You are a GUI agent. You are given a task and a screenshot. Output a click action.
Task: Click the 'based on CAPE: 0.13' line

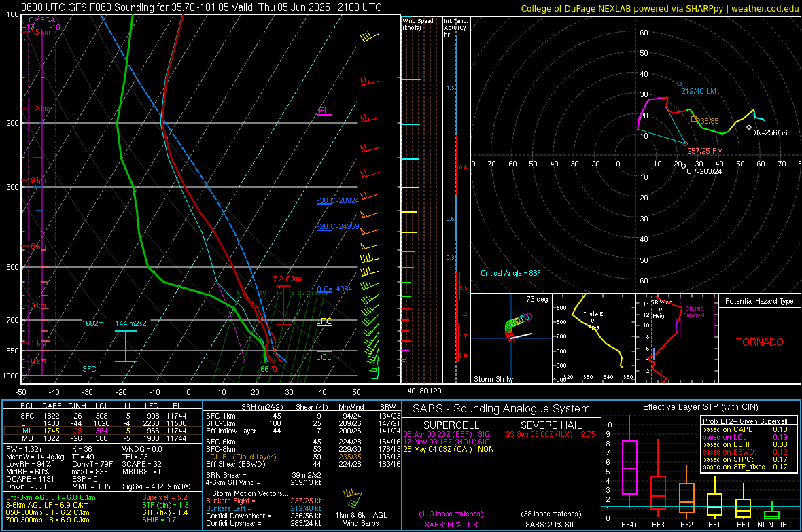745,429
